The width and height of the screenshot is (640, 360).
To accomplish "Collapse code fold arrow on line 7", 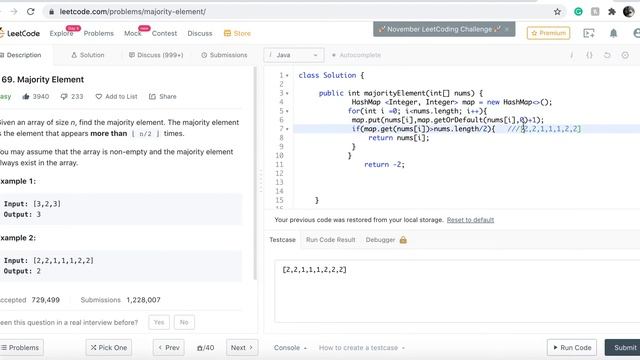I will 287,129.
